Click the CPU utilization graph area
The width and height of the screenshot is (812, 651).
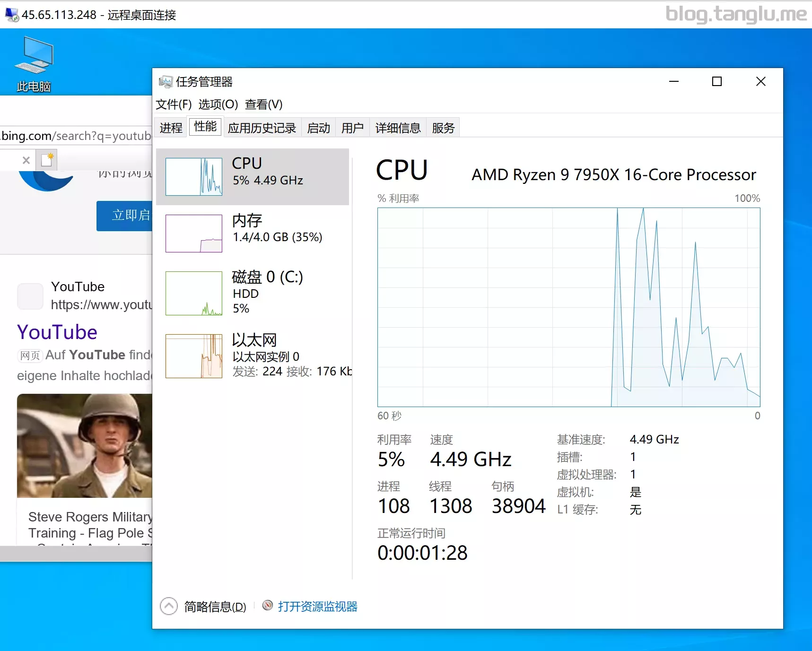click(569, 307)
